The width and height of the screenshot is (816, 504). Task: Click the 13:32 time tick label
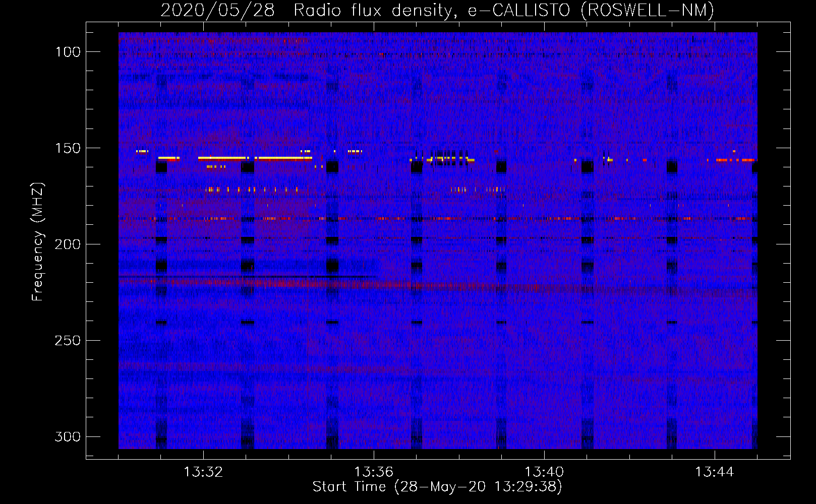203,472
